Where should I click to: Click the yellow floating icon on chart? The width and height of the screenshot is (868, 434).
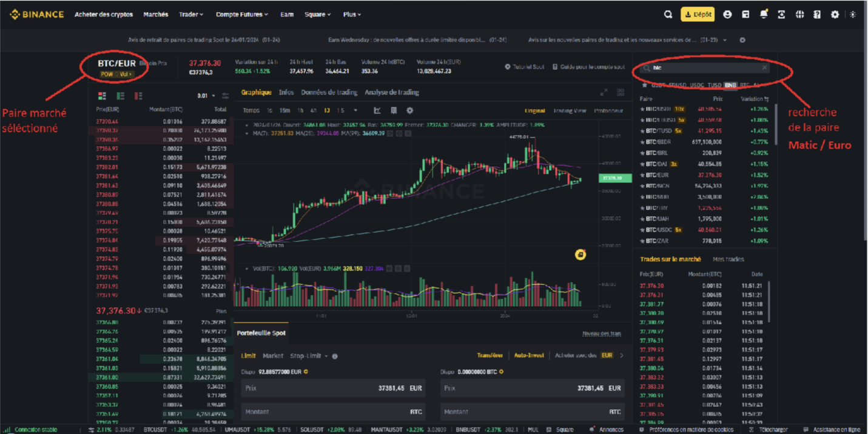(x=580, y=255)
